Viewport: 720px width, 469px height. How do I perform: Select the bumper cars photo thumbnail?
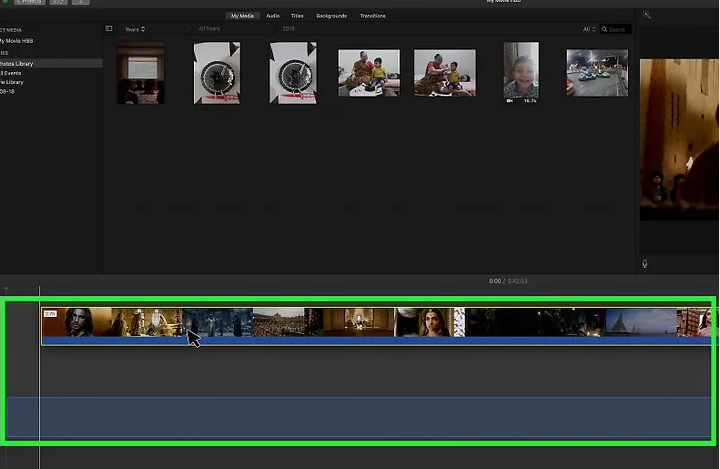pos(597,73)
